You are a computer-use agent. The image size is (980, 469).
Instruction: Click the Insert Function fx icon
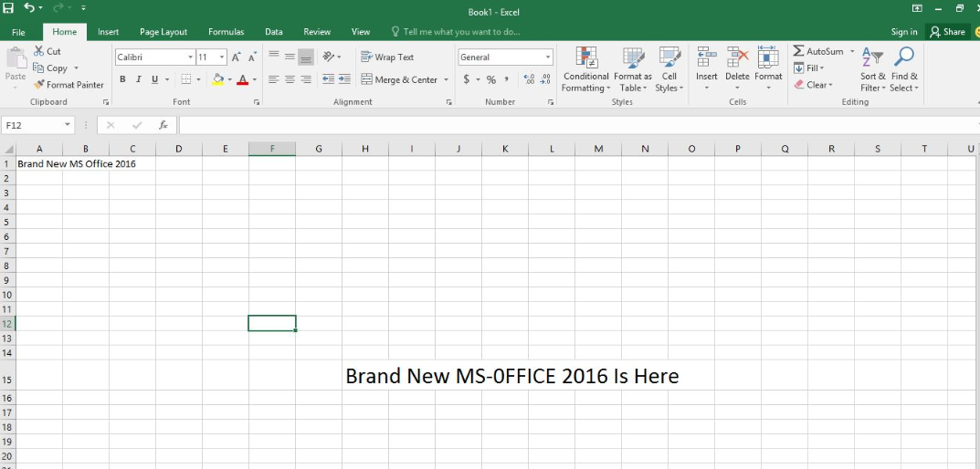[163, 125]
